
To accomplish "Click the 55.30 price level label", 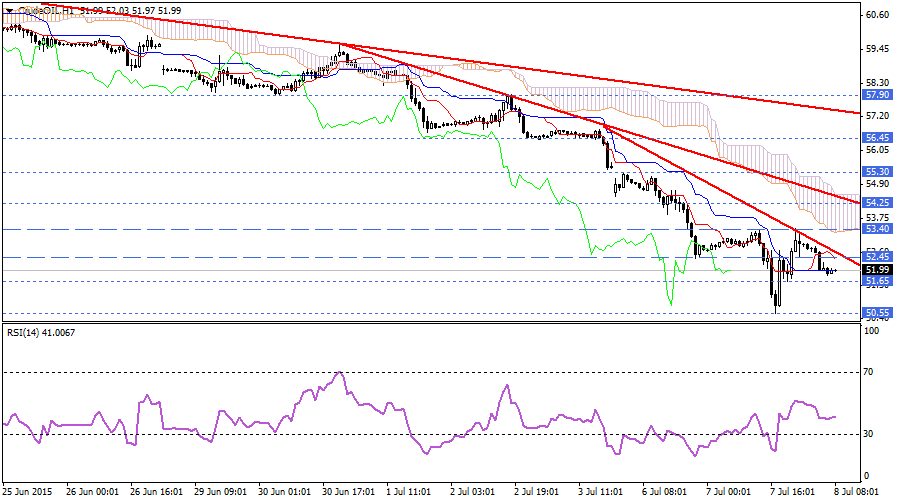I will pyautogui.click(x=876, y=172).
